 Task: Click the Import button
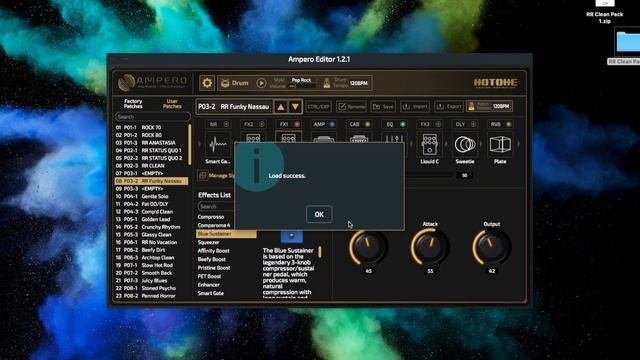[415, 107]
